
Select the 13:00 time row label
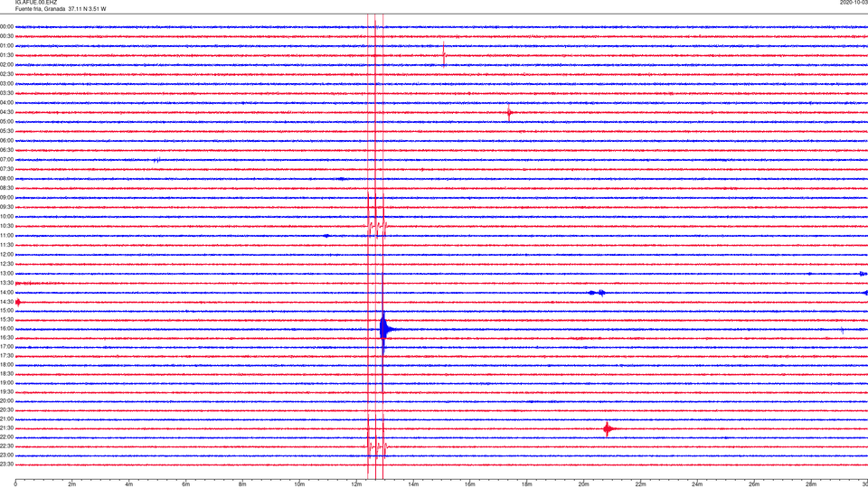coord(7,273)
